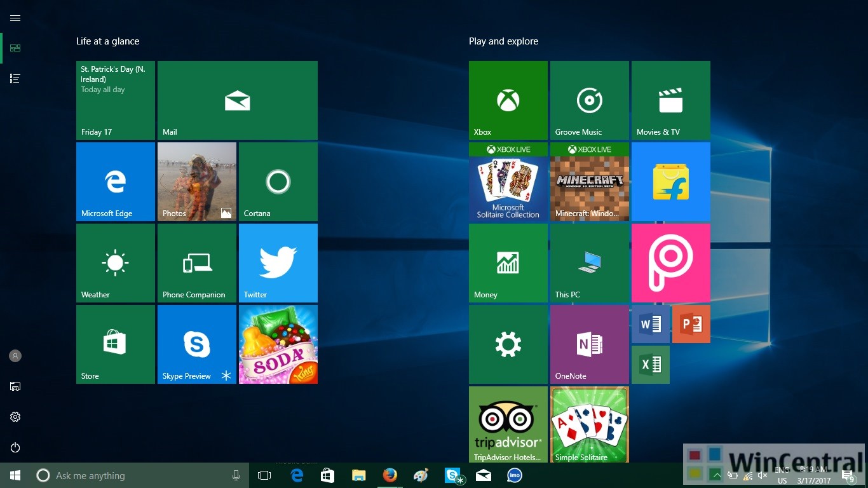Click the muted volume tray icon
Screen dimensions: 868x488
click(x=763, y=475)
